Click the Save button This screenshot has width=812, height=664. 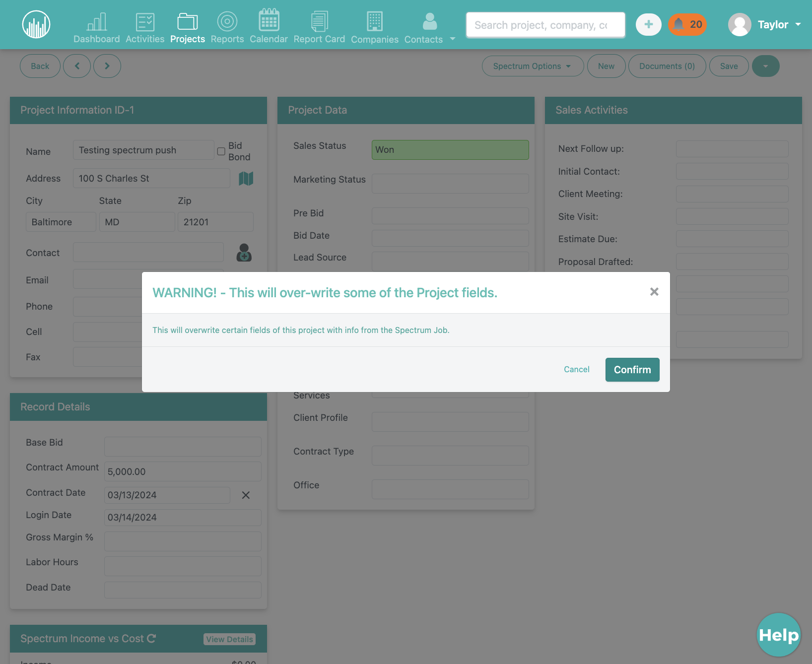pyautogui.click(x=729, y=66)
